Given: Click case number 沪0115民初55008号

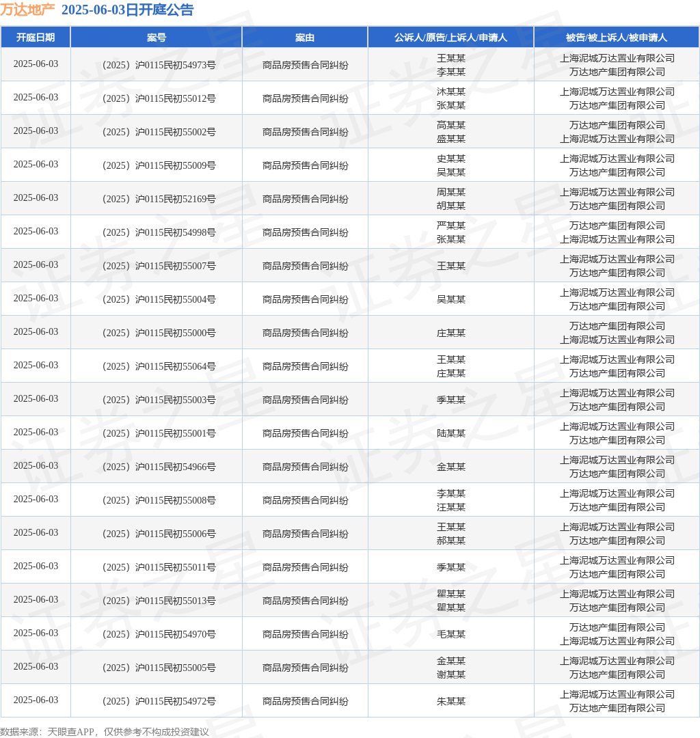Looking at the screenshot, I should click(x=159, y=500).
